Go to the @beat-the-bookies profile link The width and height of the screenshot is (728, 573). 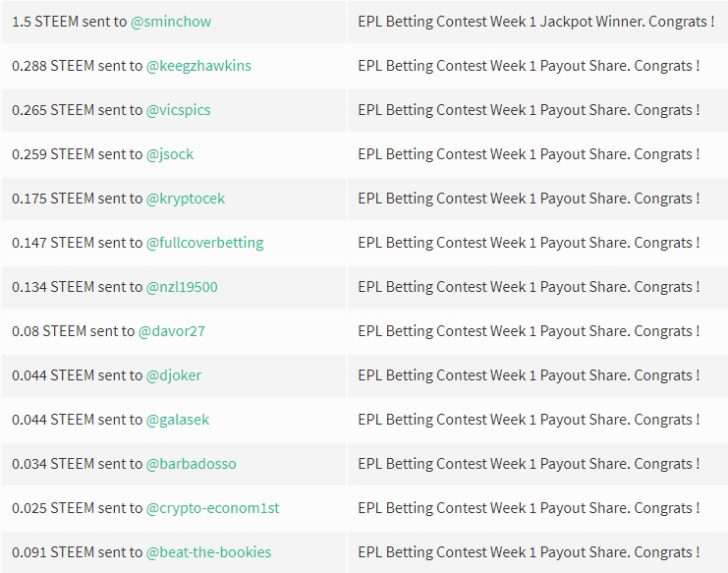tap(208, 551)
